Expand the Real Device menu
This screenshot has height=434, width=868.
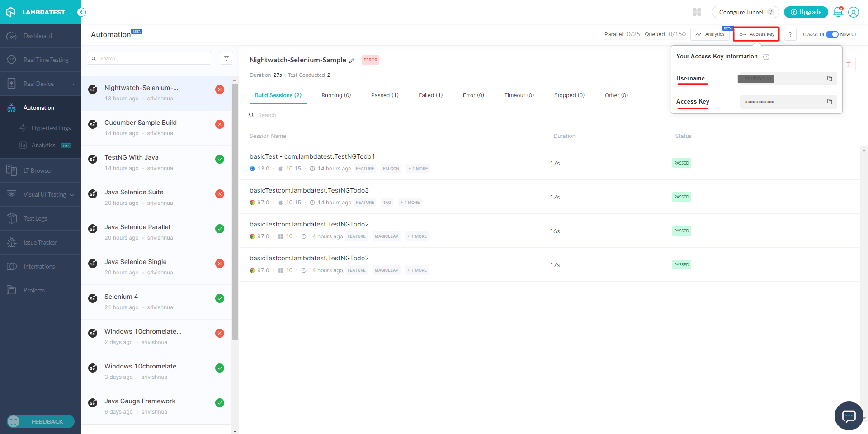(72, 84)
